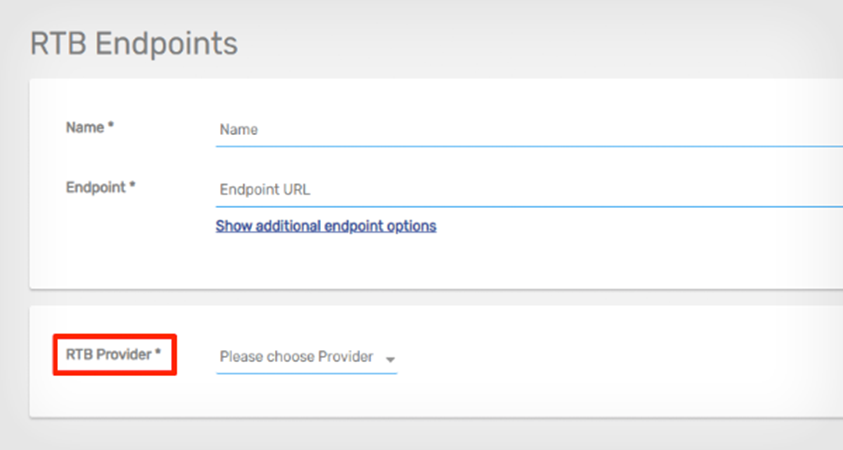Screen dimensions: 843x450
Task: Focus the Name input field
Action: pyautogui.click(x=529, y=130)
